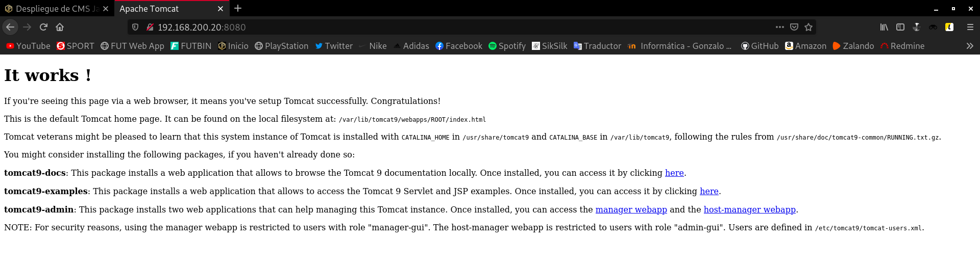Open the Firefox hamburger menu

pos(970,27)
